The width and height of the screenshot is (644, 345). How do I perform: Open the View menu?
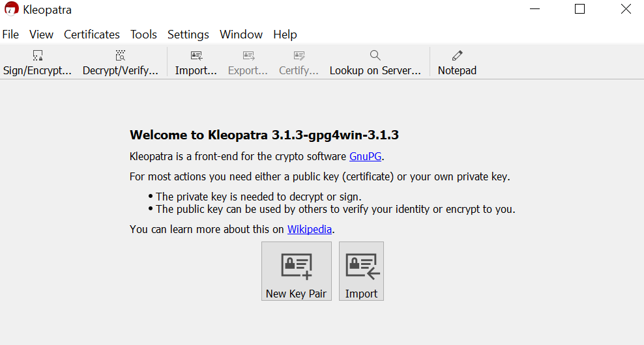(x=41, y=34)
